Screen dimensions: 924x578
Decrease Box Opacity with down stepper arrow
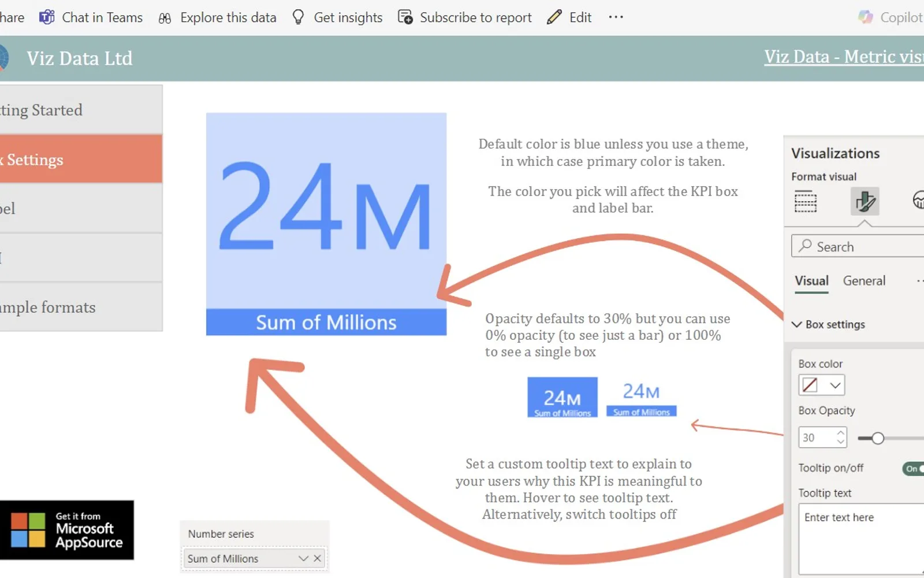pyautogui.click(x=841, y=442)
